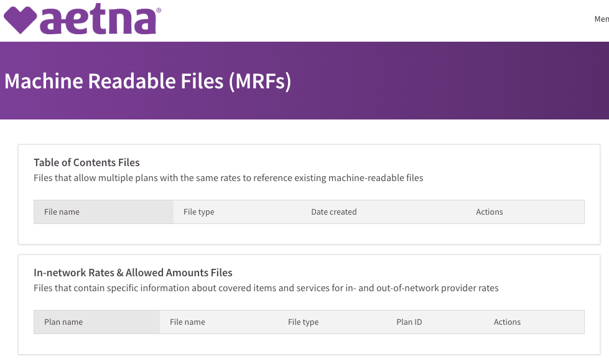Viewport: 609px width, 364px height.
Task: Click File name header in In-network Rates table
Action: click(187, 322)
